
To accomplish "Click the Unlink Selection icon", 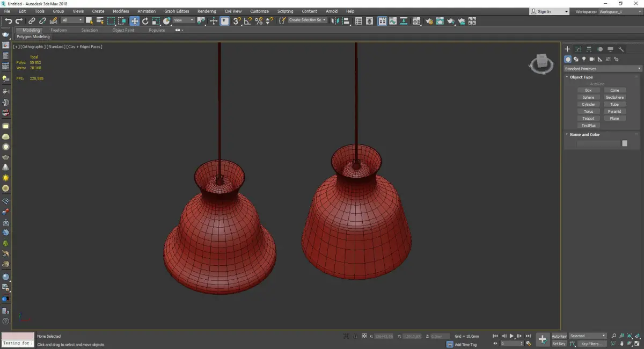I will [42, 21].
